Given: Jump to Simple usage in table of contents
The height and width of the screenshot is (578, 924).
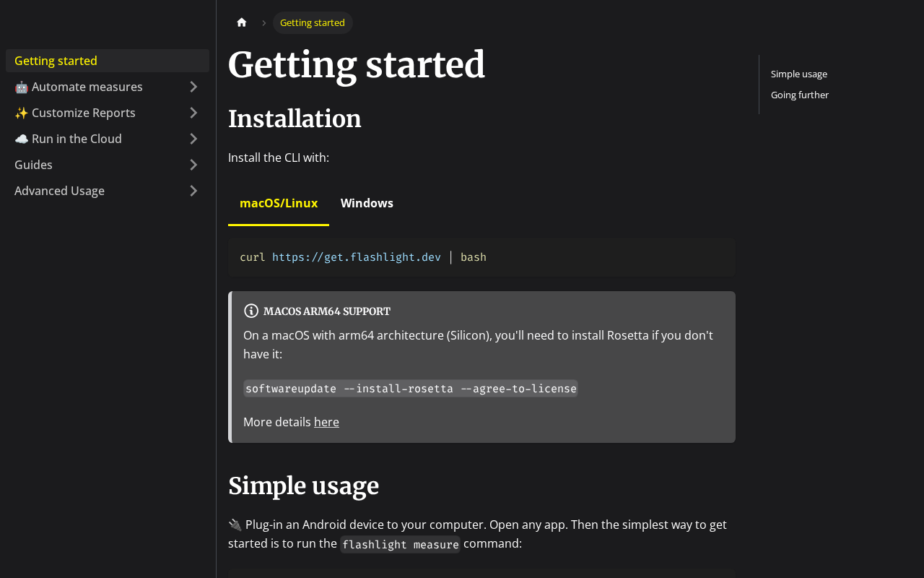Looking at the screenshot, I should coord(799,74).
